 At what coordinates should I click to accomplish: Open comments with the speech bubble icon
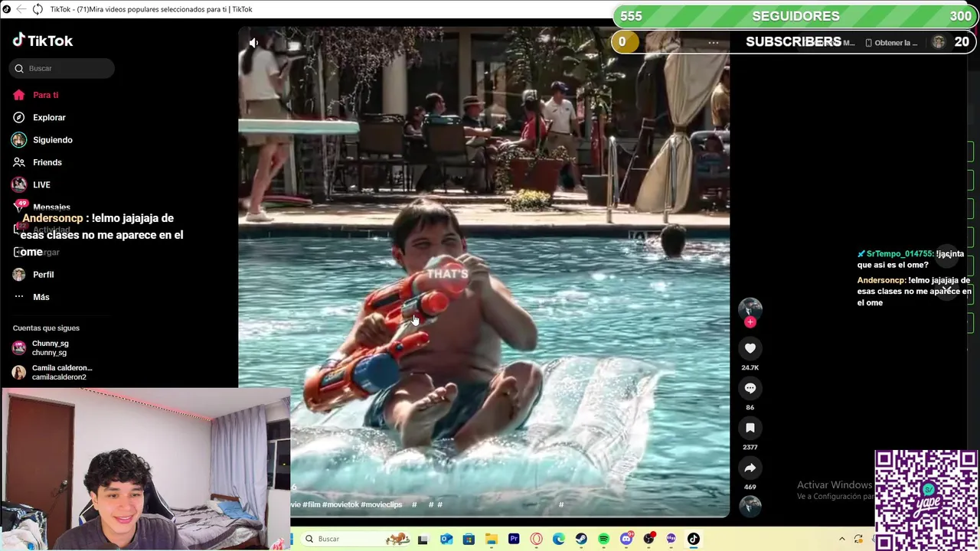(x=750, y=388)
